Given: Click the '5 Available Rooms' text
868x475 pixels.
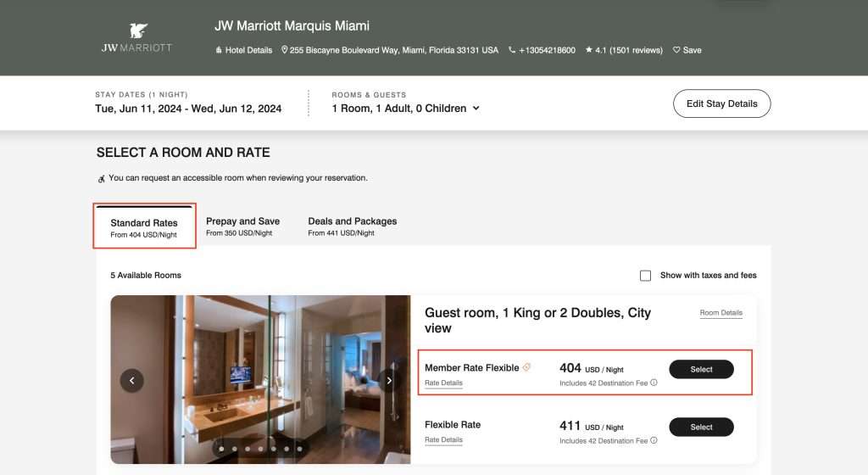Looking at the screenshot, I should coord(146,275).
